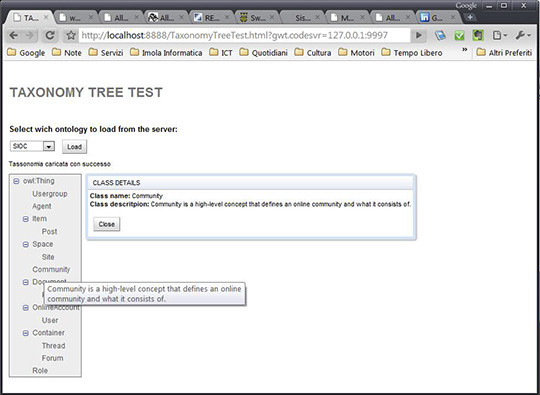The image size is (540, 395).
Task: Show hidden bookmarks via the double chevron
Action: point(465,50)
